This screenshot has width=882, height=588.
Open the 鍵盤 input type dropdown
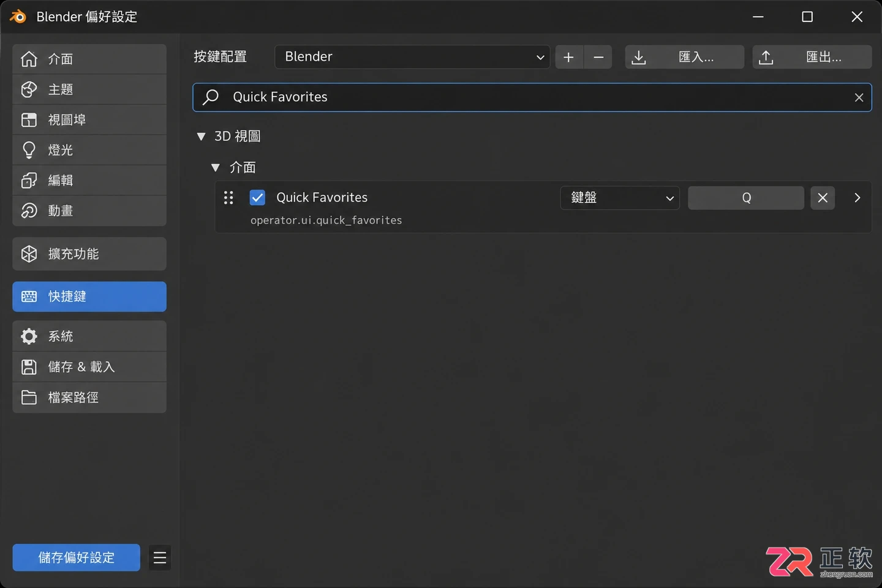pyautogui.click(x=620, y=198)
